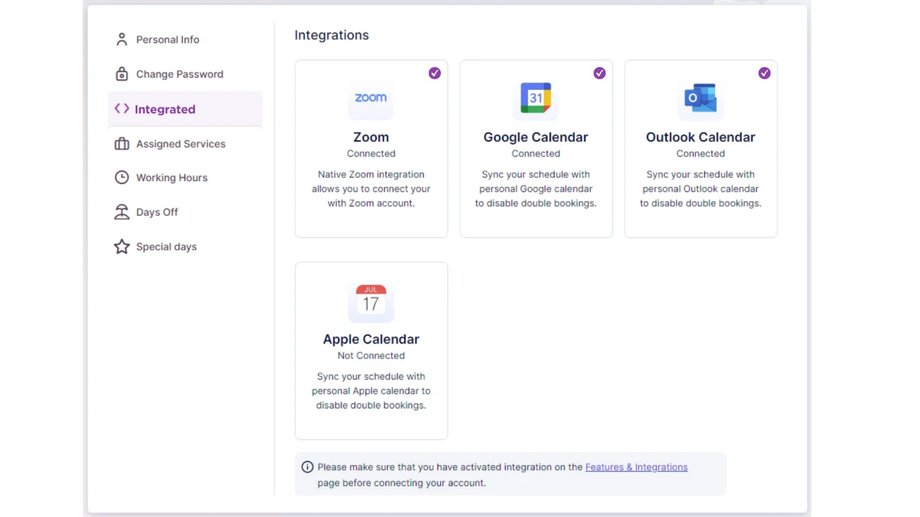Select the Apple Calendar card title
This screenshot has height=517, width=920.
[371, 339]
